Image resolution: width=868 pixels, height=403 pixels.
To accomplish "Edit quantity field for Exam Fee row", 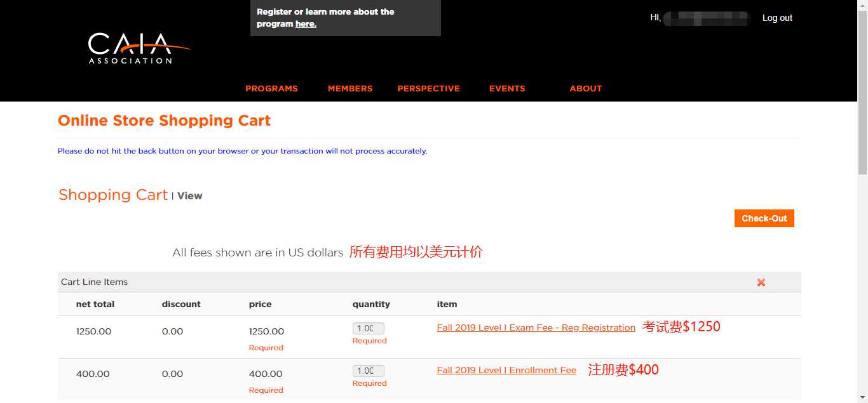I will coord(369,328).
